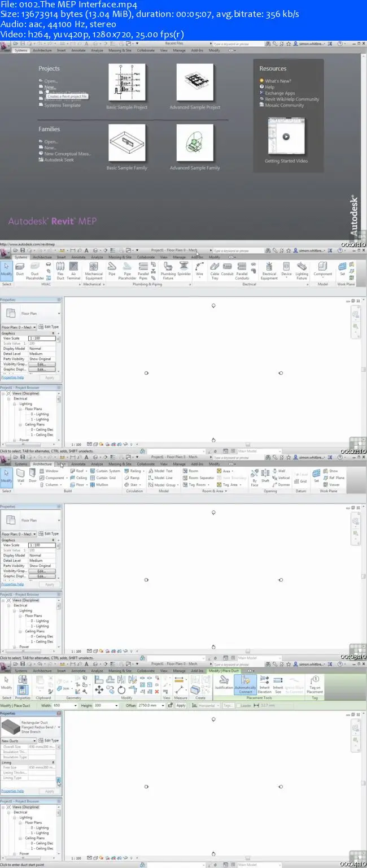The width and height of the screenshot is (367, 868).
Task: Select the Duct tool on the Systems ribbon
Action: click(x=20, y=270)
